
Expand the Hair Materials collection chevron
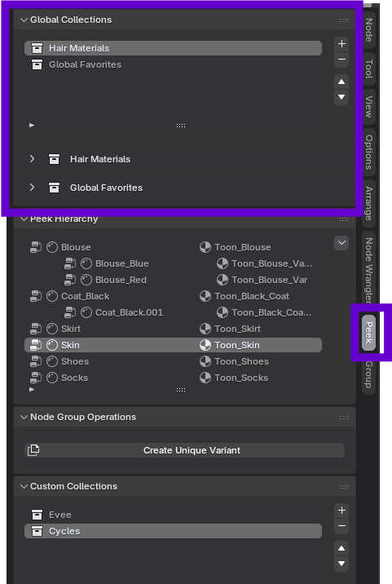tap(32, 159)
